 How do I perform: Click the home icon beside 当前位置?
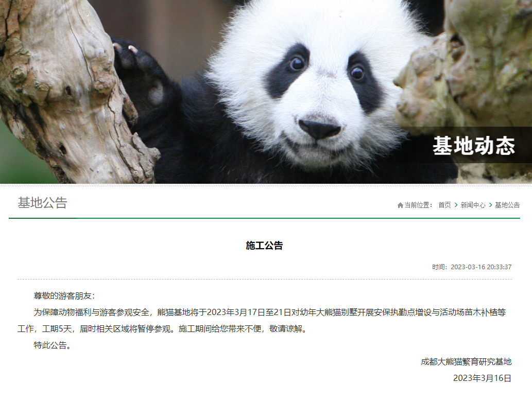click(x=400, y=205)
